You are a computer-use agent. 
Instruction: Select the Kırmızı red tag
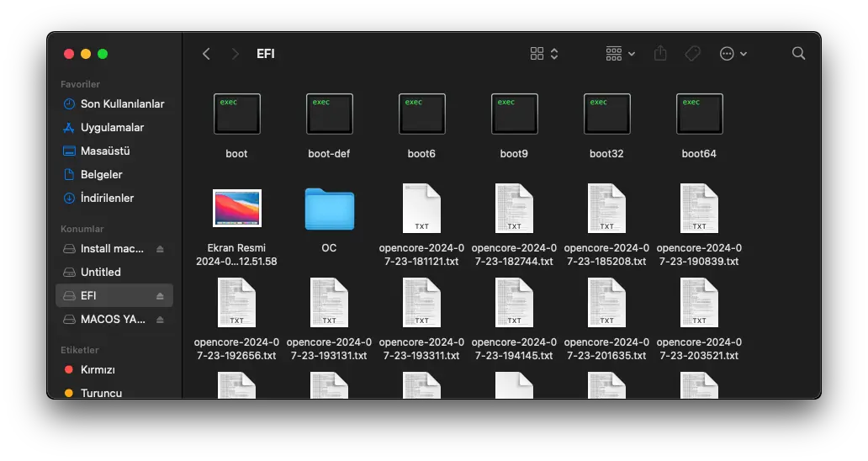114,369
